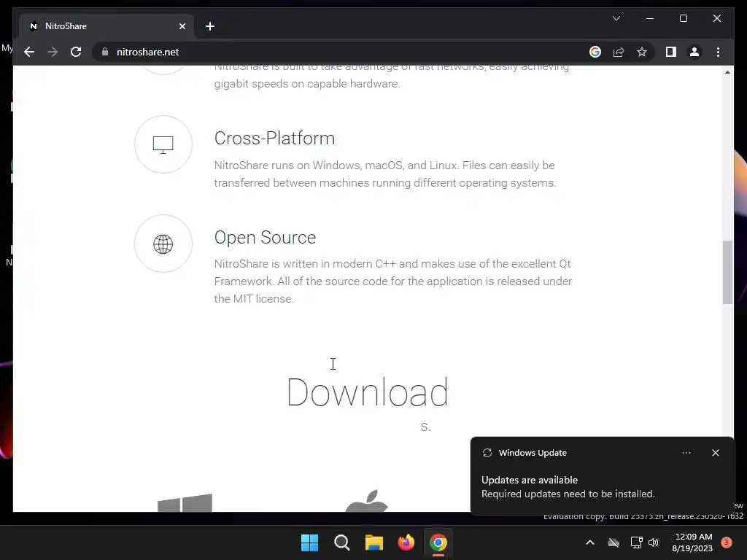Minimize the Chrome window

pyautogui.click(x=650, y=18)
